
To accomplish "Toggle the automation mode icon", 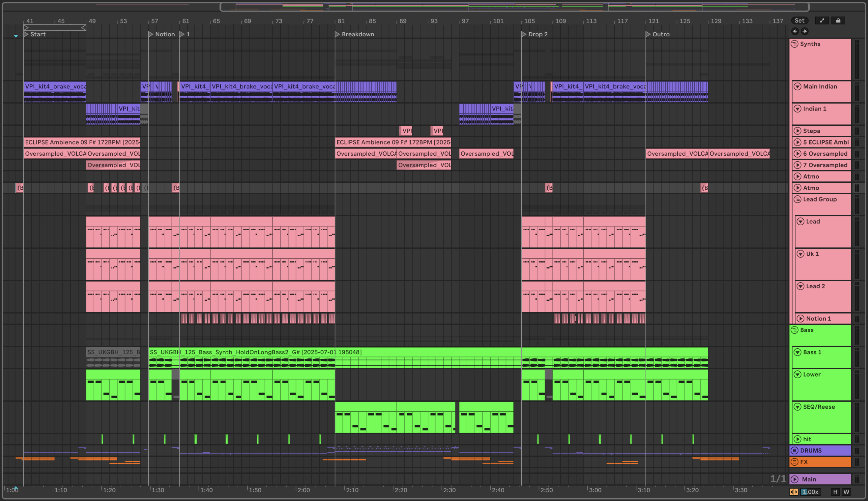I will click(822, 21).
